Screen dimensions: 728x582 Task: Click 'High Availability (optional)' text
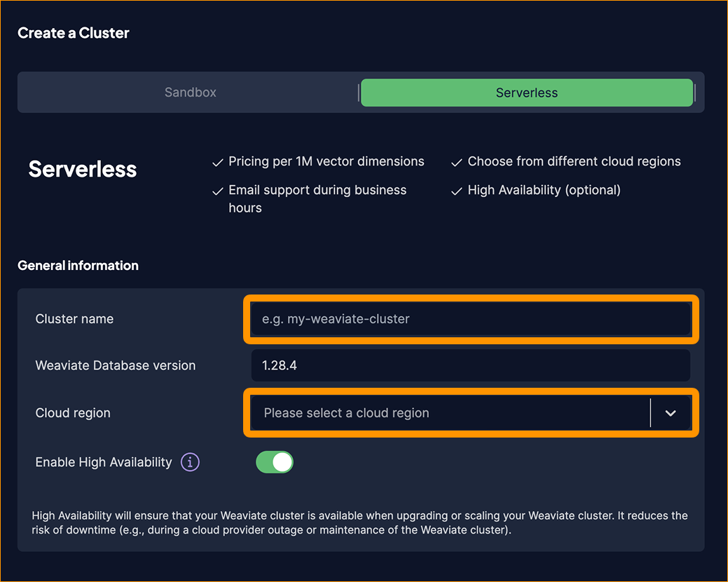544,190
